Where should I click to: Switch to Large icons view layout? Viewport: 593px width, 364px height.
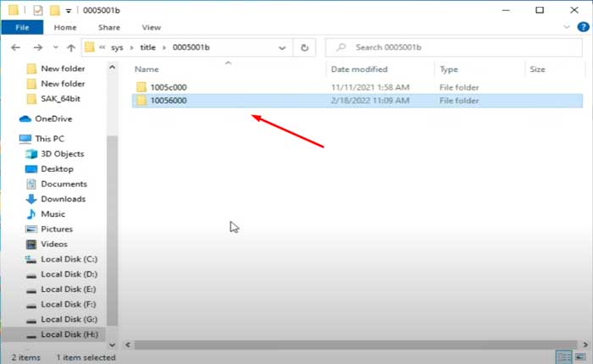580,357
